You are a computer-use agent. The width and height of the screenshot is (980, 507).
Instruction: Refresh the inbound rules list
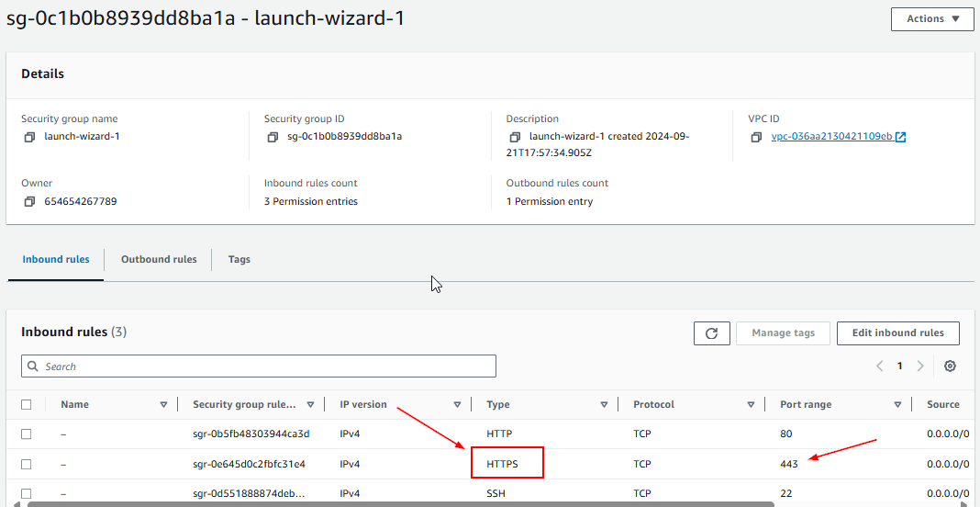click(x=711, y=332)
